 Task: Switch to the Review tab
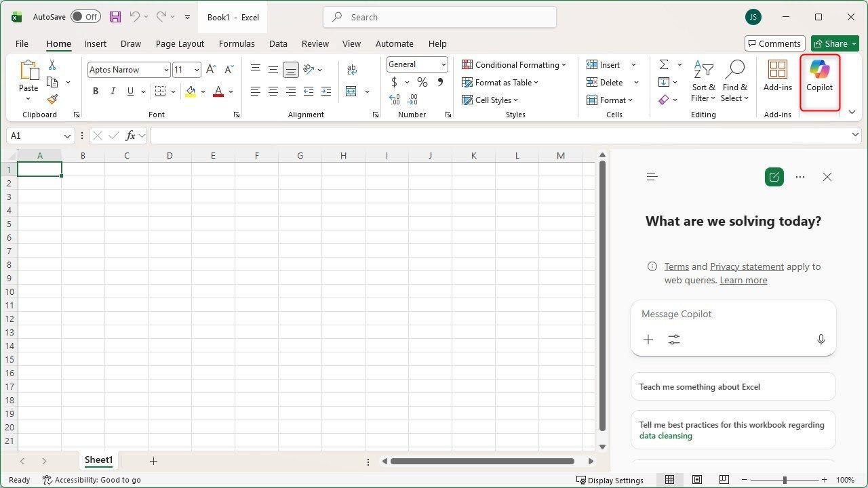coord(315,43)
